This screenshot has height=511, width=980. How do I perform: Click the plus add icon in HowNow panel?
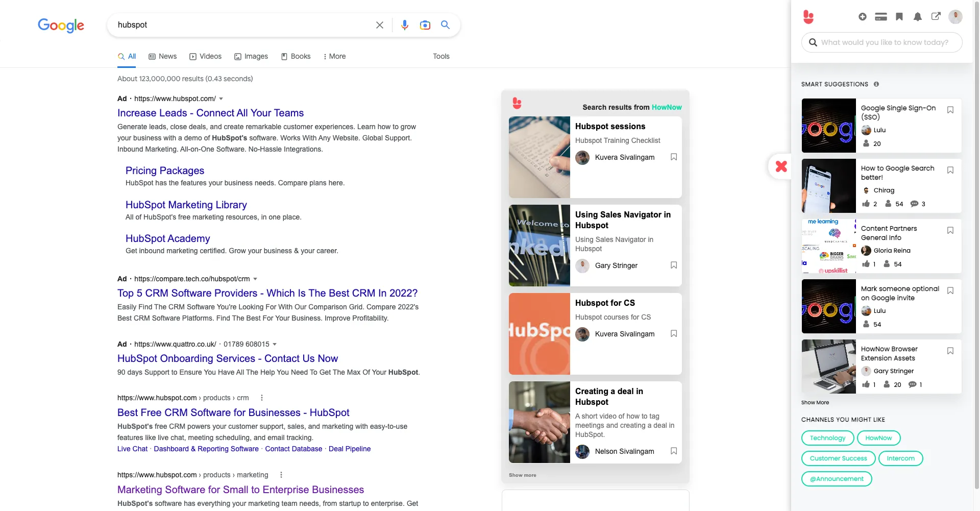[x=863, y=17]
